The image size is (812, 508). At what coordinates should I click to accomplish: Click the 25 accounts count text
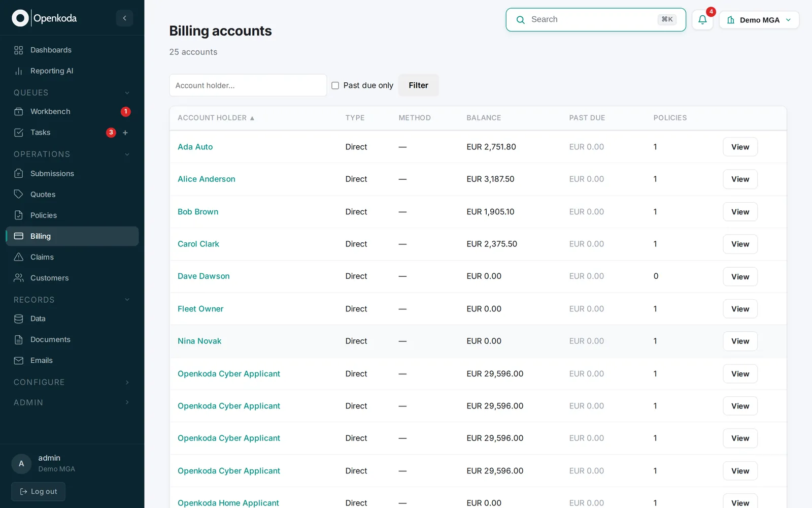(x=193, y=52)
